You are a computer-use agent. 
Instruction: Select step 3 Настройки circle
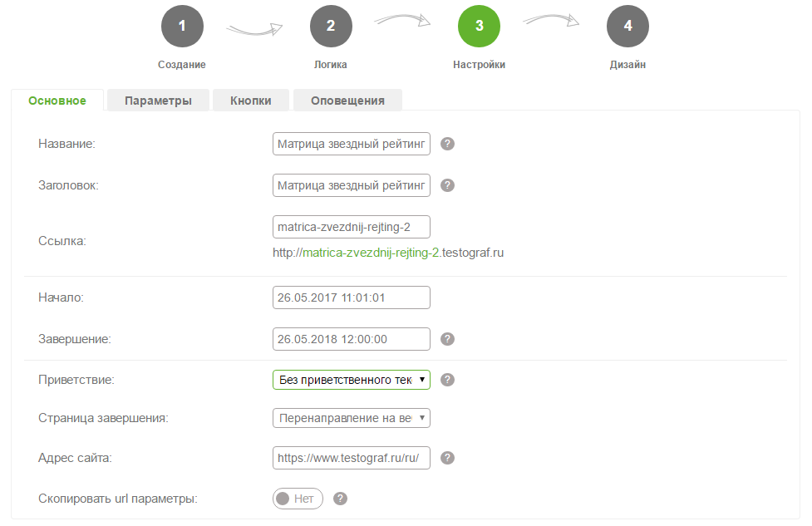(x=479, y=26)
